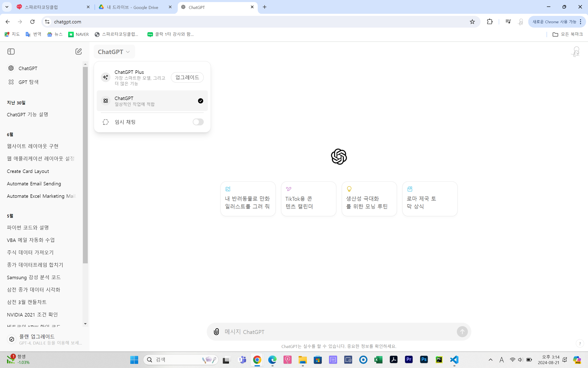Open the 뉴스 bookmark
The height and width of the screenshot is (368, 588).
click(x=55, y=34)
